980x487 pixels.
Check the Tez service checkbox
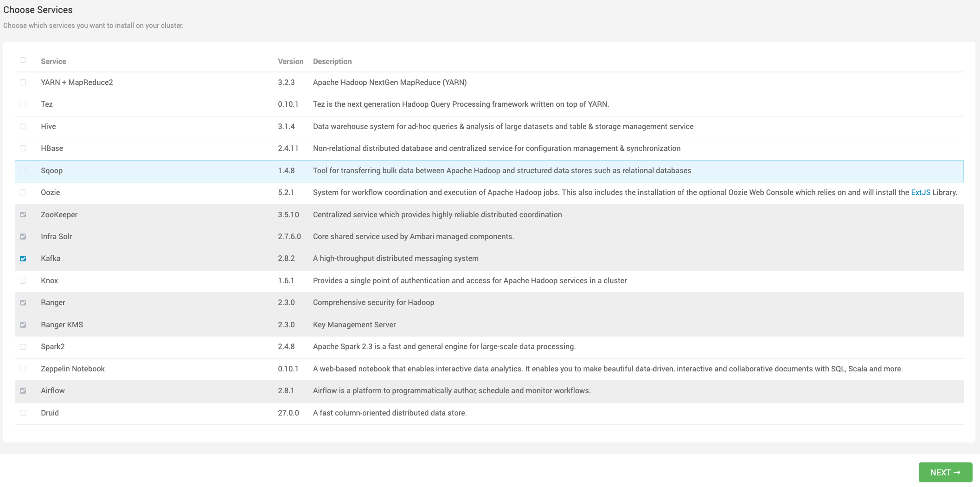point(23,104)
